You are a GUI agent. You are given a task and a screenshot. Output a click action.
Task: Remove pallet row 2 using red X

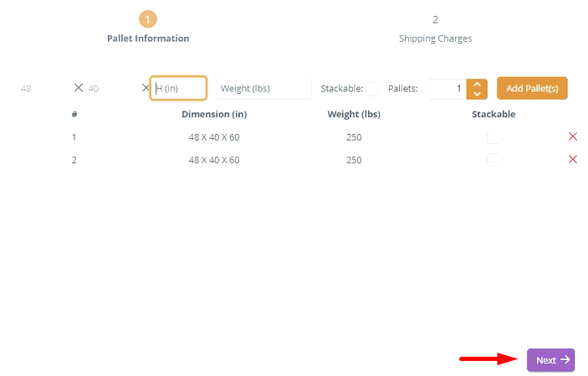point(573,160)
